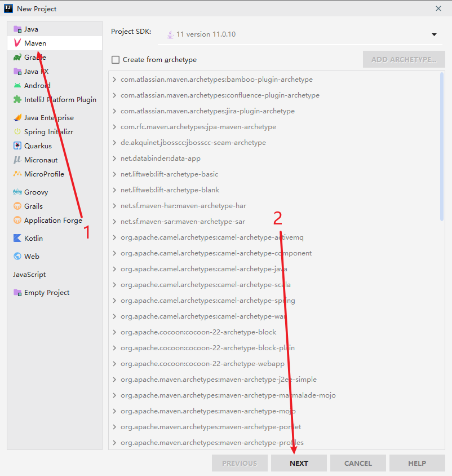
Task: Select camel-archetype-java row text
Action: coord(204,269)
